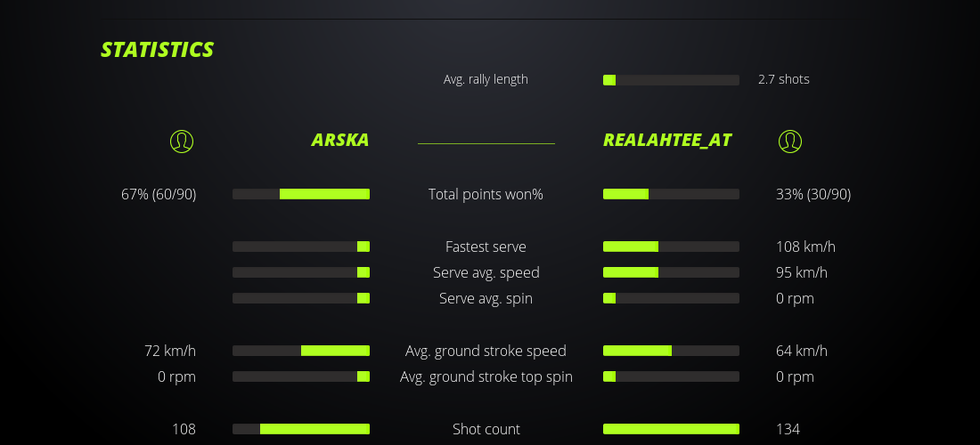The width and height of the screenshot is (980, 445).
Task: Click the 2.7 shots value
Action: [x=784, y=79]
